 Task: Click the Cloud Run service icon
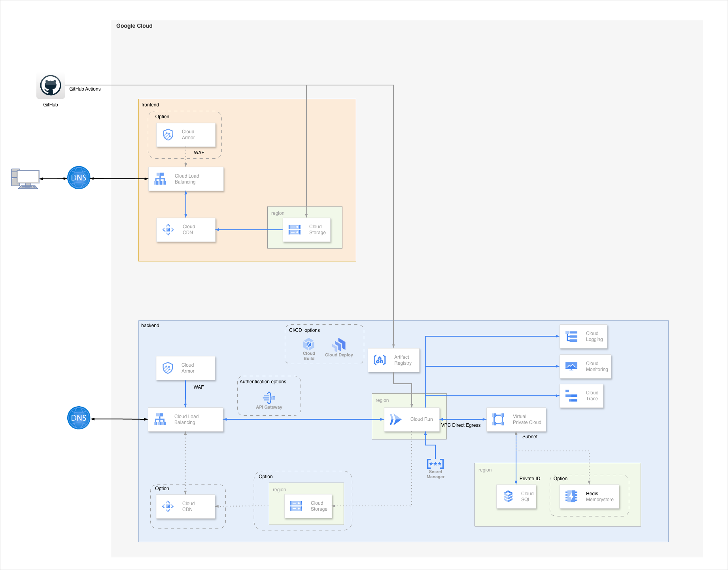tap(395, 419)
